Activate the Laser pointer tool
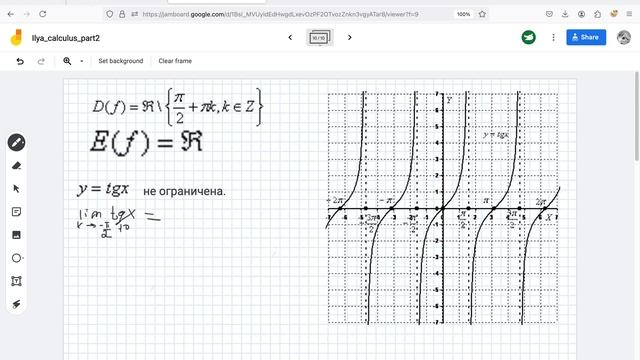This screenshot has height=360, width=640. [x=16, y=304]
